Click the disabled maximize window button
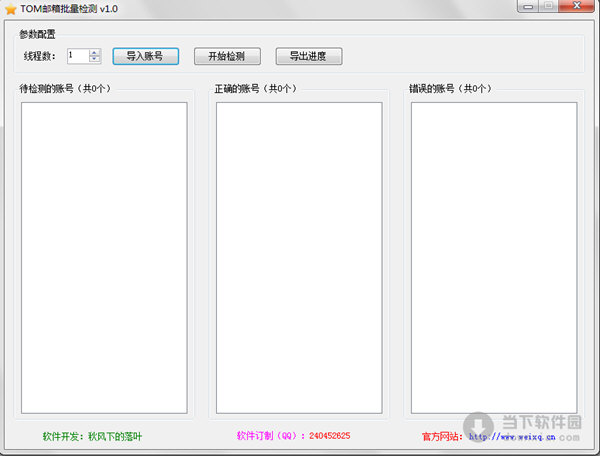The image size is (600, 456). [549, 6]
